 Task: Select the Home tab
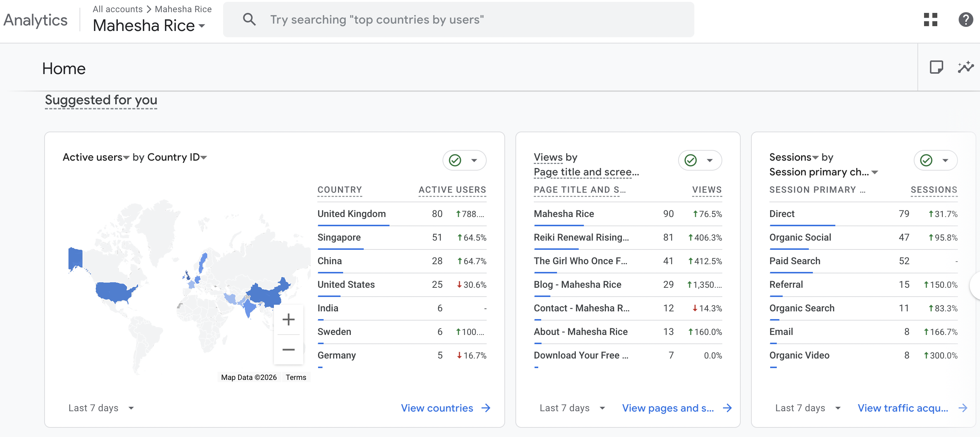click(64, 69)
